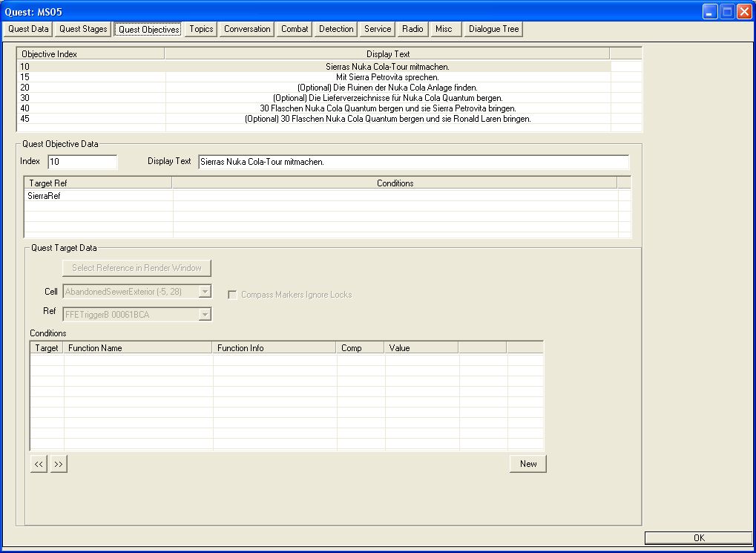Click the Target column header in conditions

47,348
